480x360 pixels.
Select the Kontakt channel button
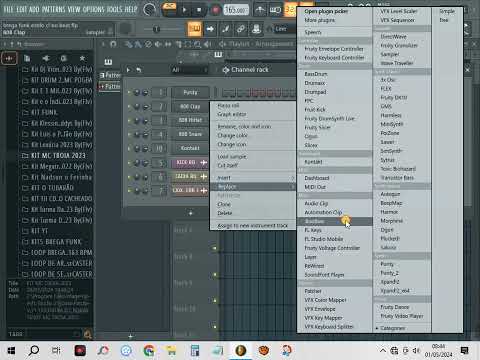click(190, 148)
